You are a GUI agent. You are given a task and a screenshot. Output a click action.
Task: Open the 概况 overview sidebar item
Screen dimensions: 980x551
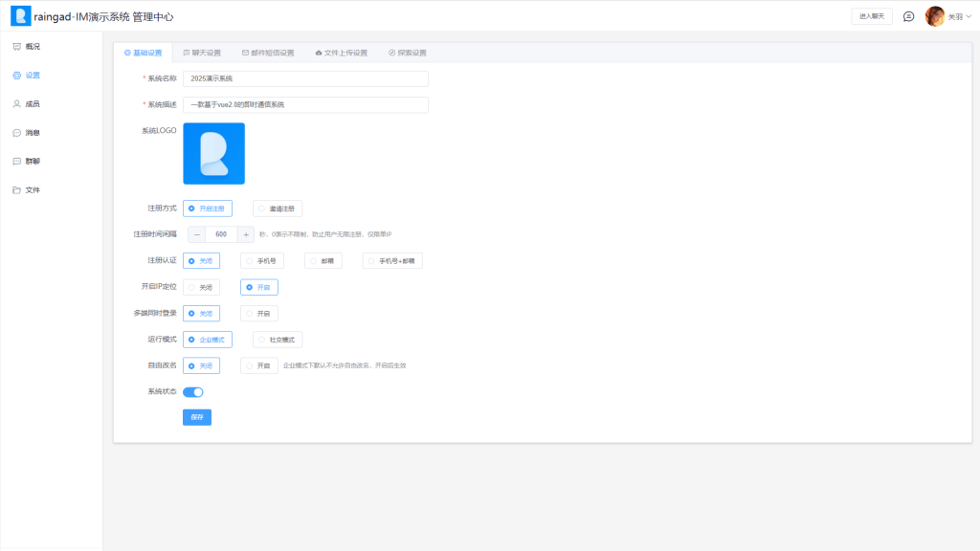pyautogui.click(x=32, y=46)
